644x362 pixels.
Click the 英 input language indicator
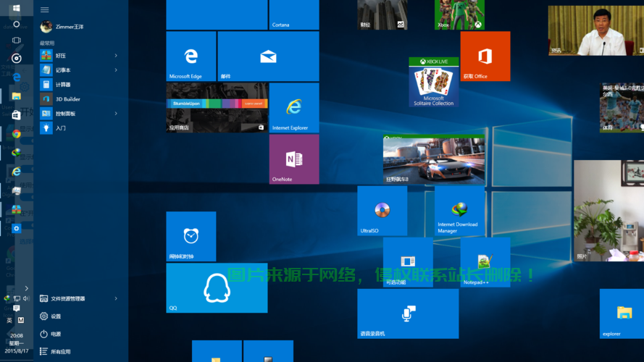click(x=9, y=320)
